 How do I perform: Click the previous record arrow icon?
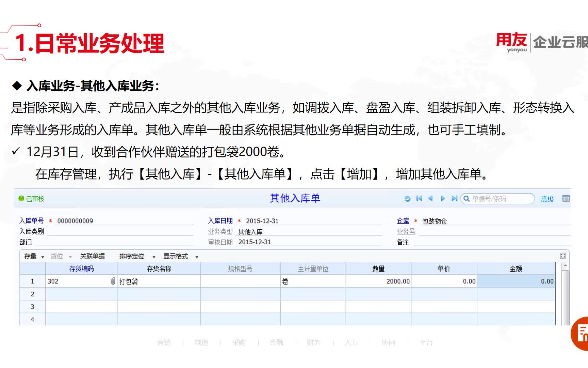click(x=431, y=199)
